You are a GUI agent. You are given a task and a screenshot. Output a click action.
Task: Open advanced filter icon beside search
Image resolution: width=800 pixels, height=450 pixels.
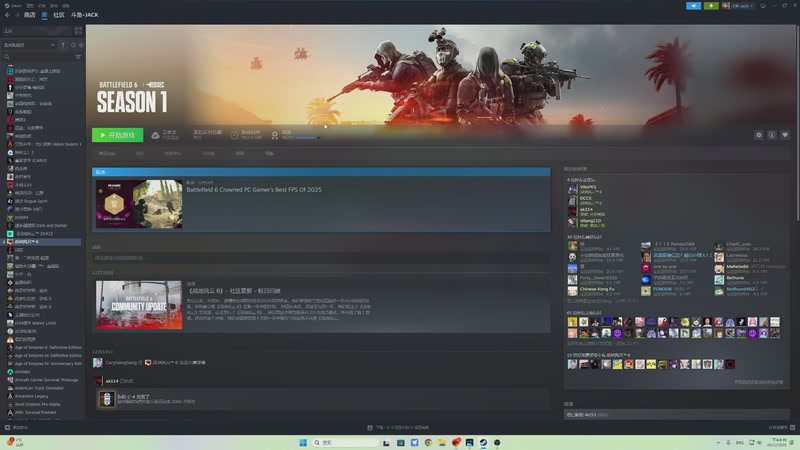tap(78, 57)
